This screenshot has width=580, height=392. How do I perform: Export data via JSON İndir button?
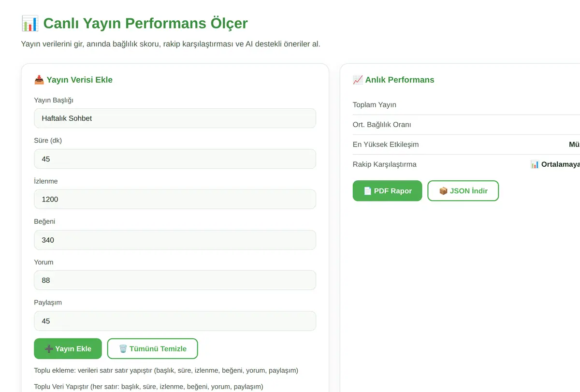(x=463, y=191)
